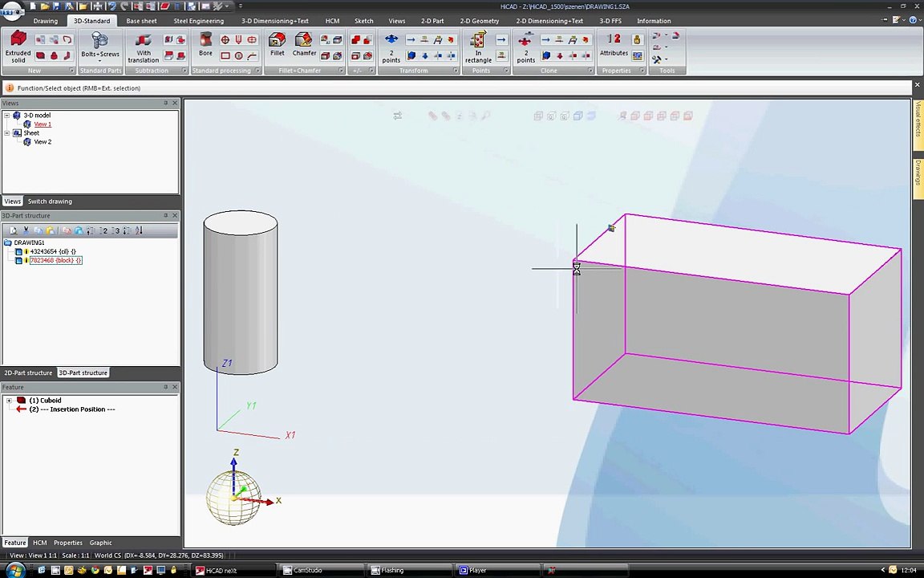Switch to the 2D-Part structure tab
The height and width of the screenshot is (578, 924).
click(28, 372)
